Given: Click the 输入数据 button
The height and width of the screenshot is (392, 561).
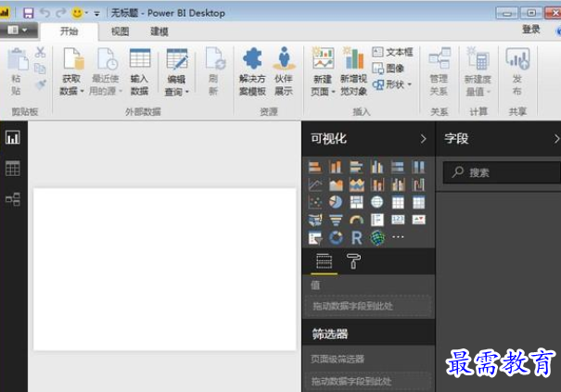Looking at the screenshot, I should pos(139,71).
